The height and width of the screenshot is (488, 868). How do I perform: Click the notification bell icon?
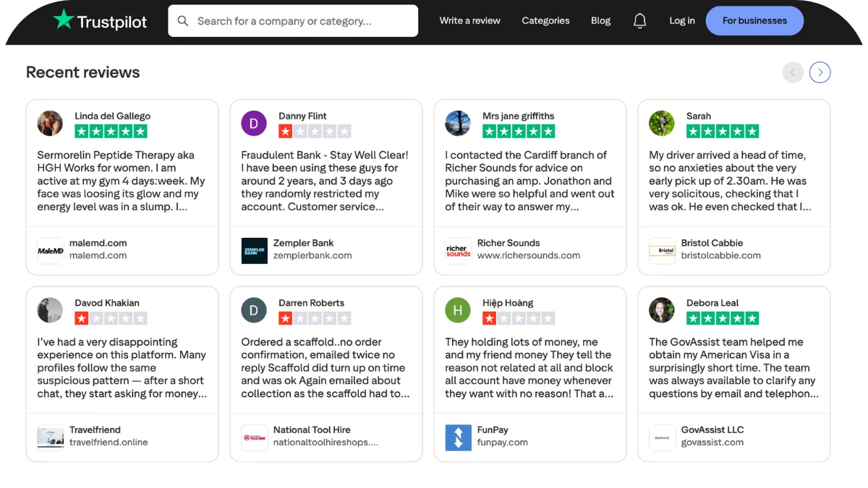[639, 21]
